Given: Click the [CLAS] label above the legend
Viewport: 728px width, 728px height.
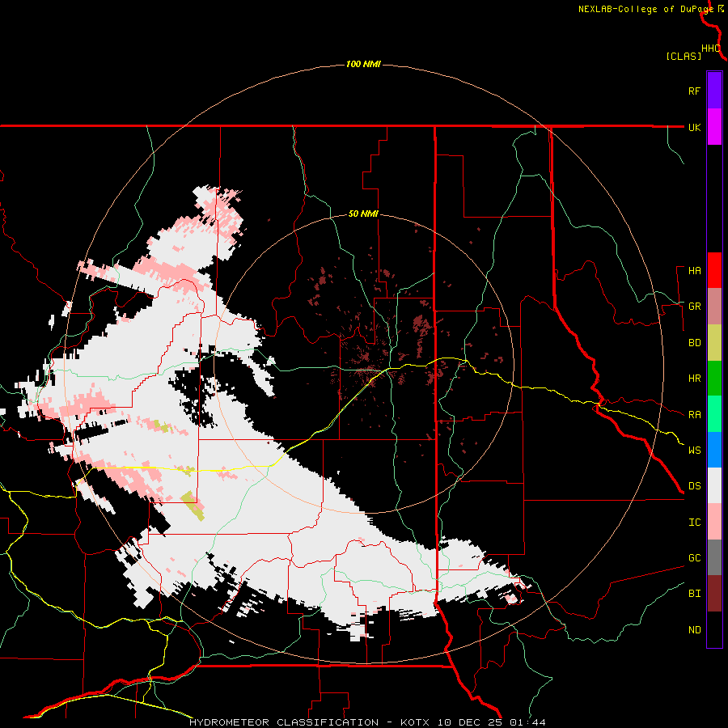Looking at the screenshot, I should click(x=684, y=56).
